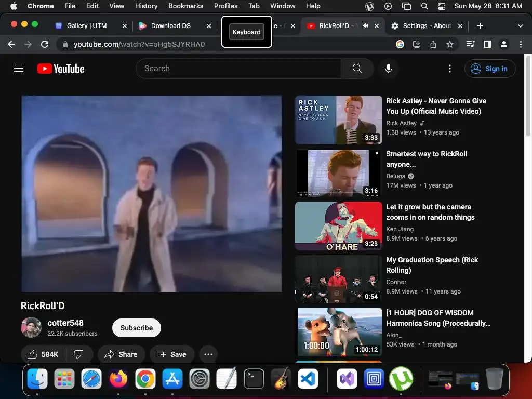Go back in Chrome
The height and width of the screenshot is (399, 532).
(11, 44)
